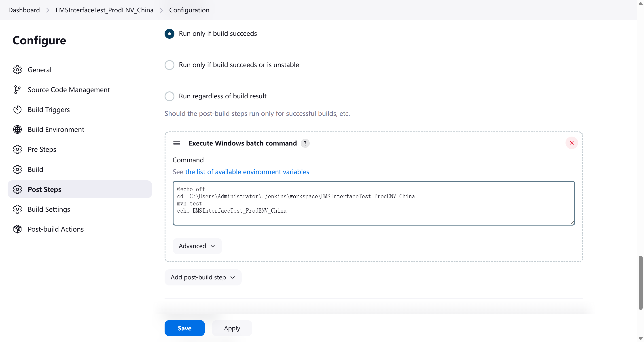Select Run only if build succeeds or is unstable
Screen dimensions: 644x342
point(169,65)
